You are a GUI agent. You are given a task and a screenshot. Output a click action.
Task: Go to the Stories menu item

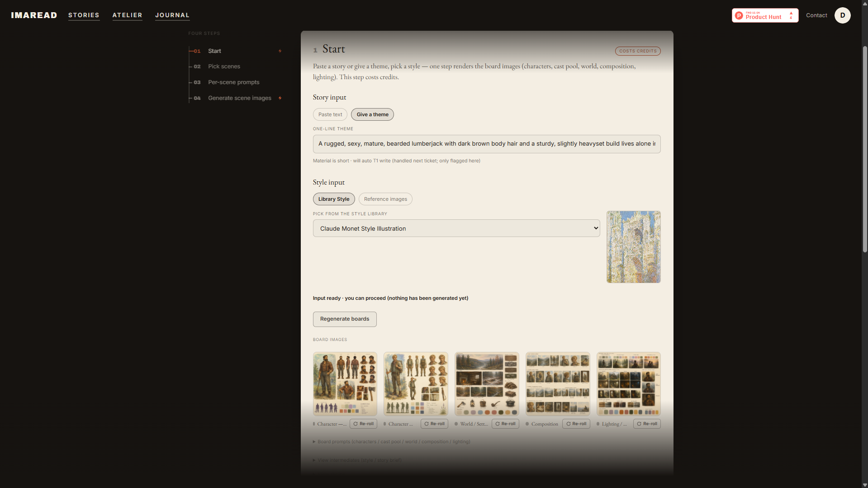click(x=84, y=15)
